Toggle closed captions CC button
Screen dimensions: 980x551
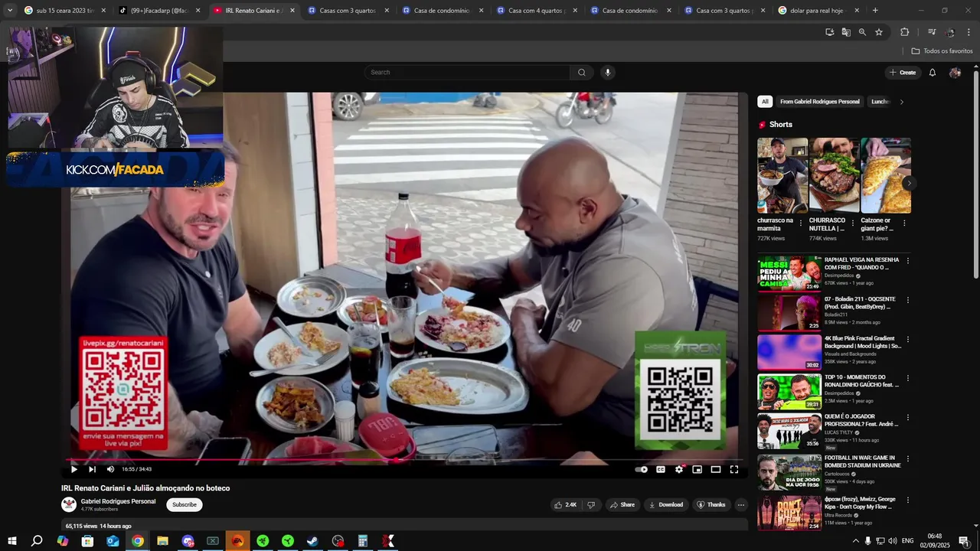coord(661,469)
